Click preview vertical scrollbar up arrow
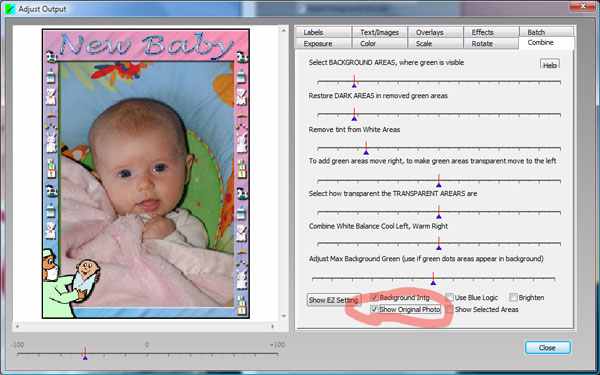 click(x=284, y=30)
